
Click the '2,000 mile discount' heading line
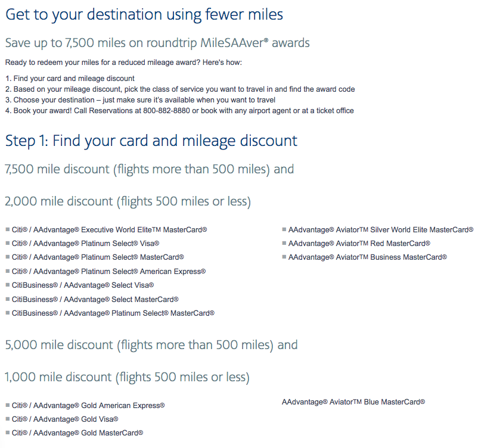[128, 201]
